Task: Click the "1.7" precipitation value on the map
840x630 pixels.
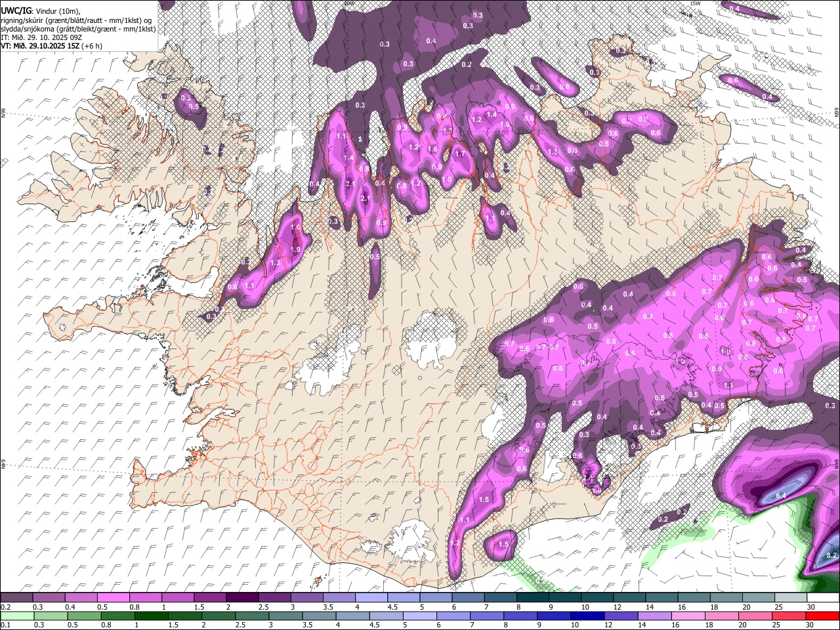Action: [460, 154]
